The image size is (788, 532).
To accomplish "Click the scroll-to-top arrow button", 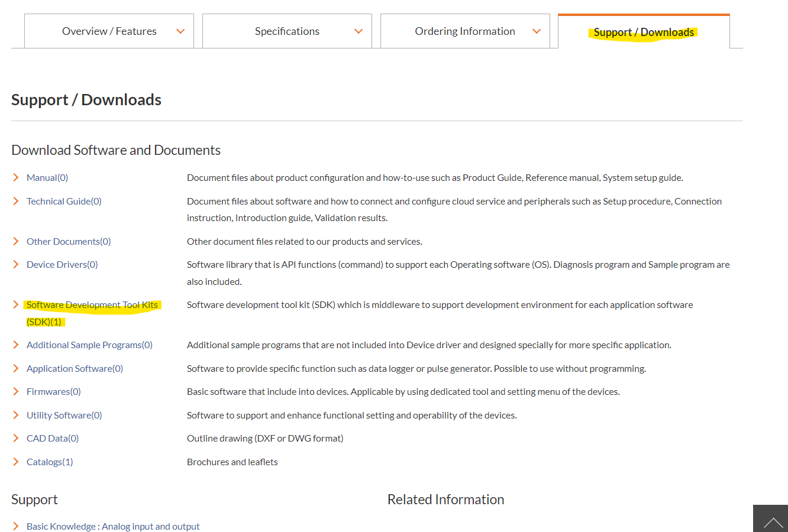I will [x=771, y=520].
